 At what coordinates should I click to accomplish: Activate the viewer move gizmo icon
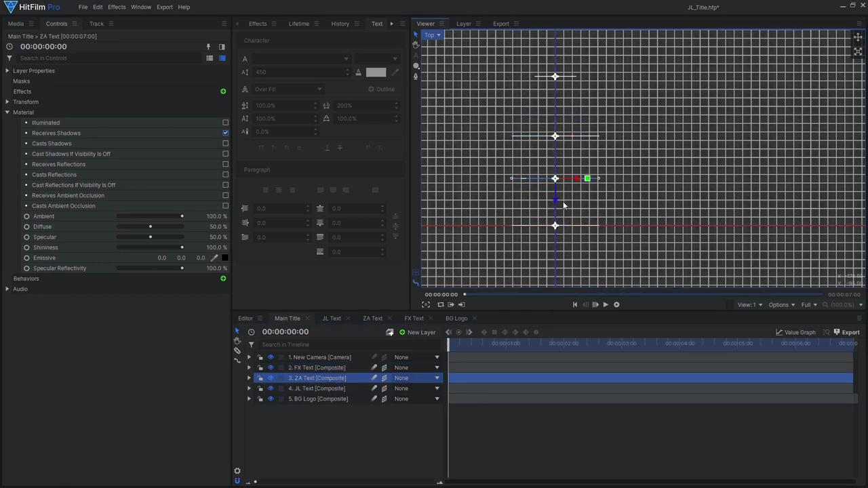858,37
